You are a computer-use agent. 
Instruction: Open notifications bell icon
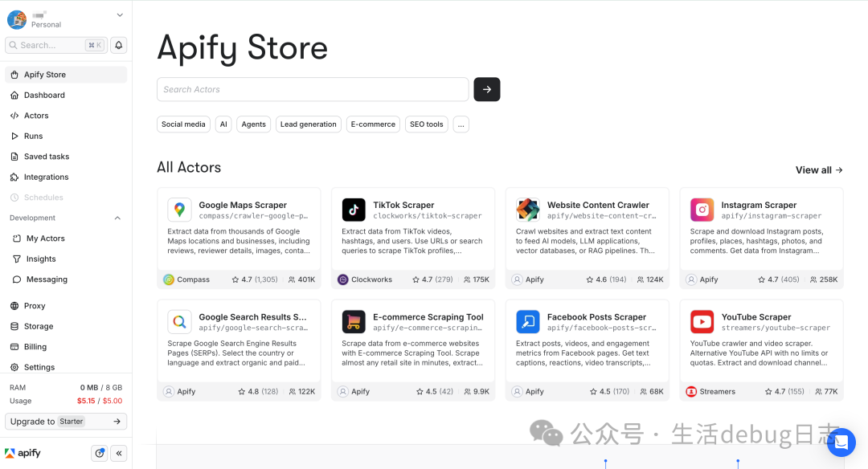[x=118, y=45]
